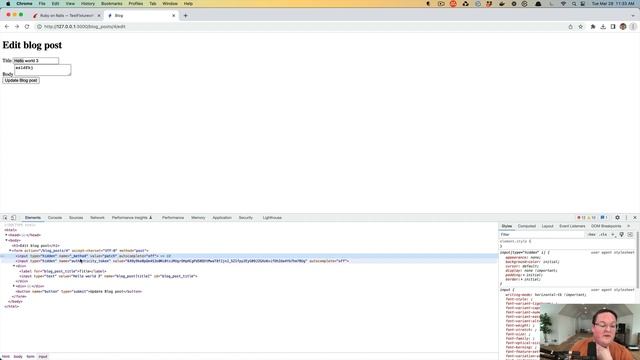Open the Chrome Bookmarks menu
Image resolution: width=640 pixels, height=360 pixels.
click(x=111, y=4)
